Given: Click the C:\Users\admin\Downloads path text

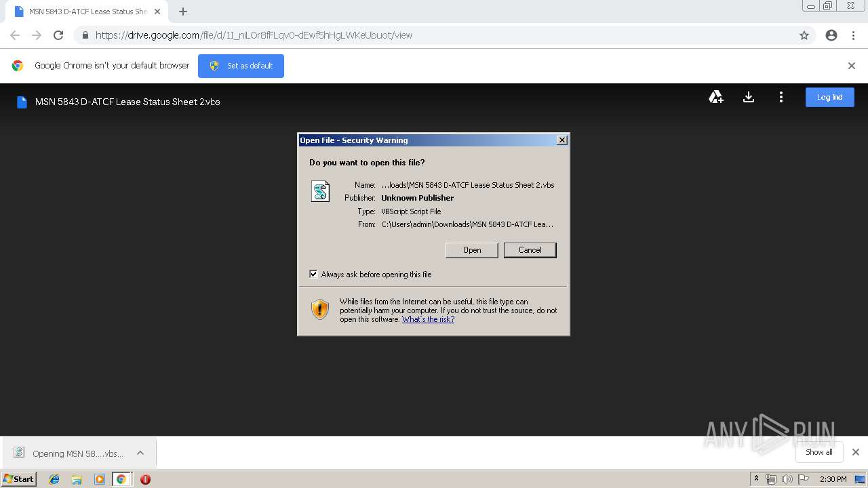Looking at the screenshot, I should click(x=467, y=224).
